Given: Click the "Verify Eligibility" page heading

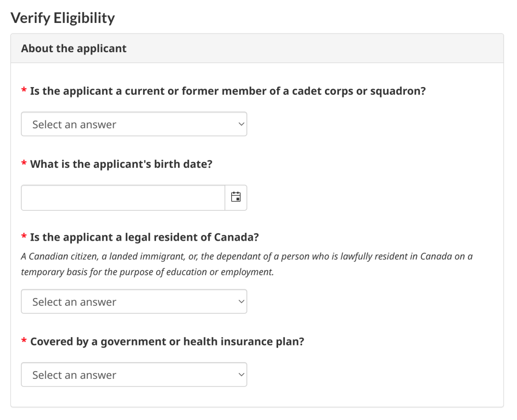Looking at the screenshot, I should click(x=63, y=18).
